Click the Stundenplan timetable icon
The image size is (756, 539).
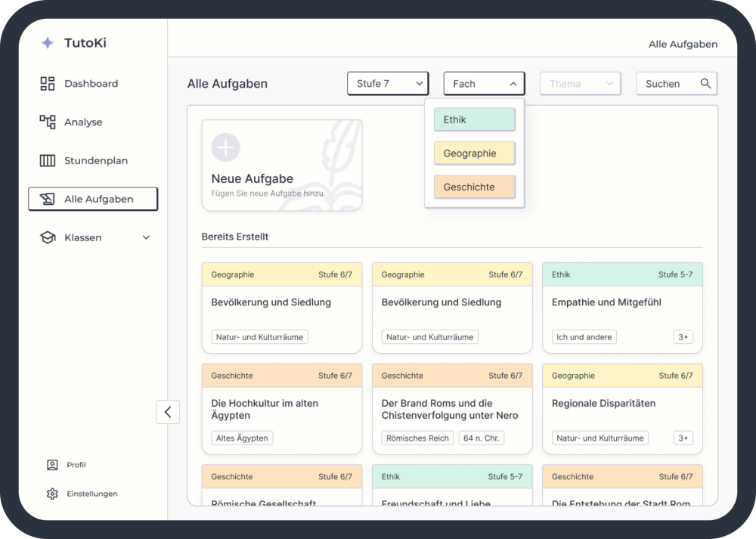coord(48,161)
